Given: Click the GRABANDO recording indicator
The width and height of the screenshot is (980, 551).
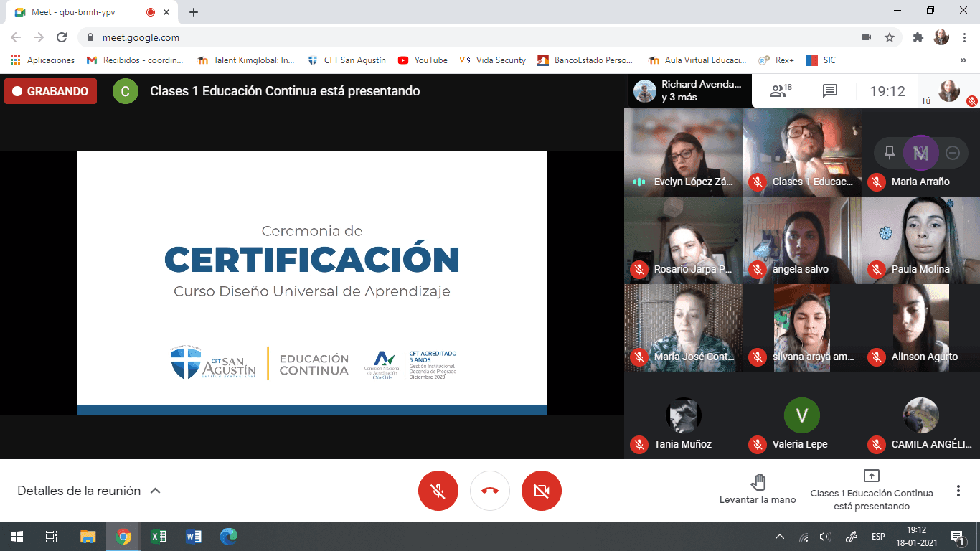Looking at the screenshot, I should pos(50,91).
